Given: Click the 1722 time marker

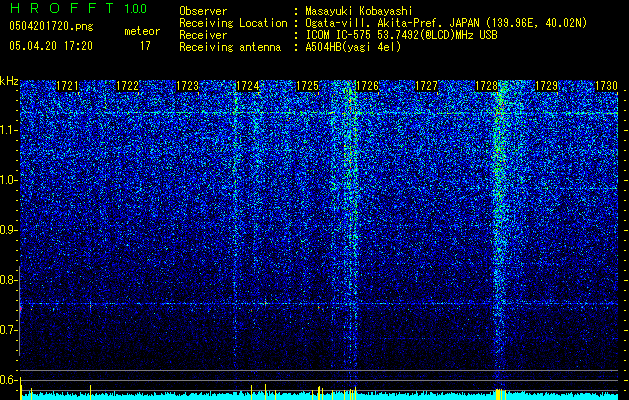Looking at the screenshot, I should (x=127, y=86).
